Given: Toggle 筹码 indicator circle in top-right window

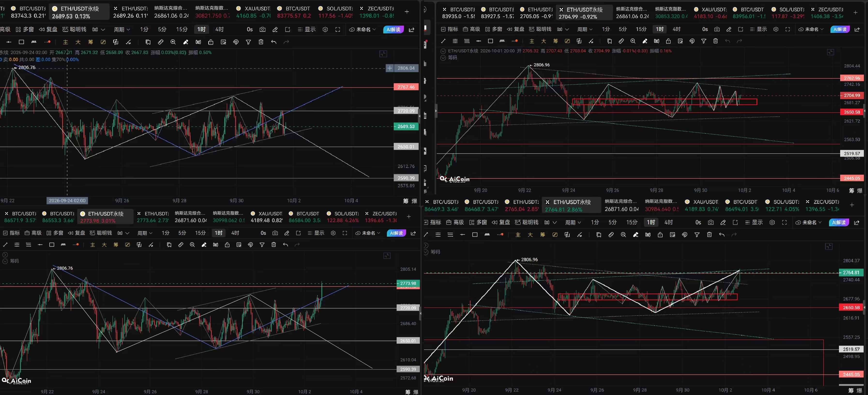Looking at the screenshot, I should [443, 58].
